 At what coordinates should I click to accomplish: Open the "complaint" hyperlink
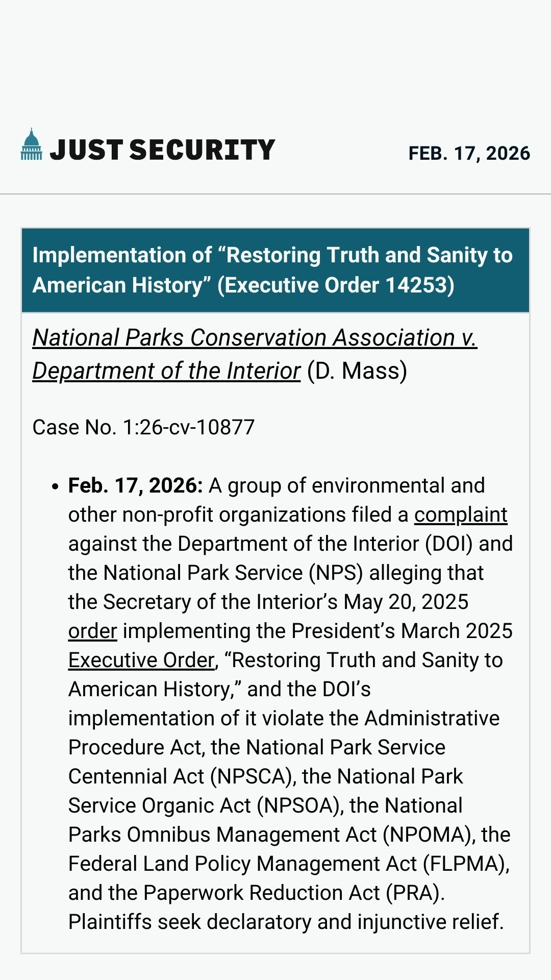(x=460, y=515)
